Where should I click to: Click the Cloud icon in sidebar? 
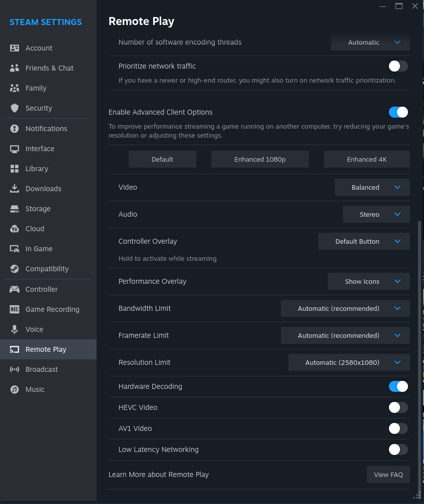click(15, 229)
